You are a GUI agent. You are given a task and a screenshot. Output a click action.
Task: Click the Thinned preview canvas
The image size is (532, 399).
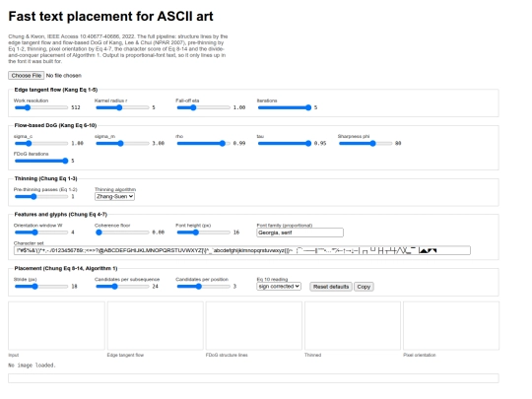353,326
